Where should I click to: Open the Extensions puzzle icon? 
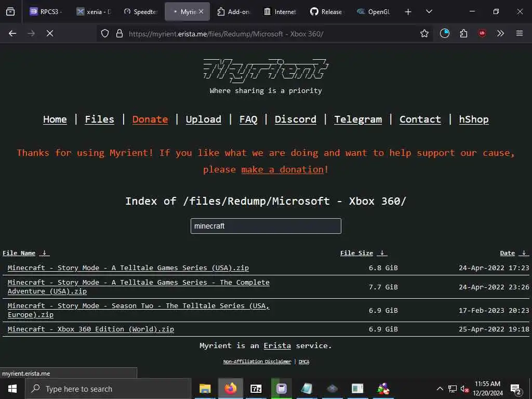click(463, 33)
